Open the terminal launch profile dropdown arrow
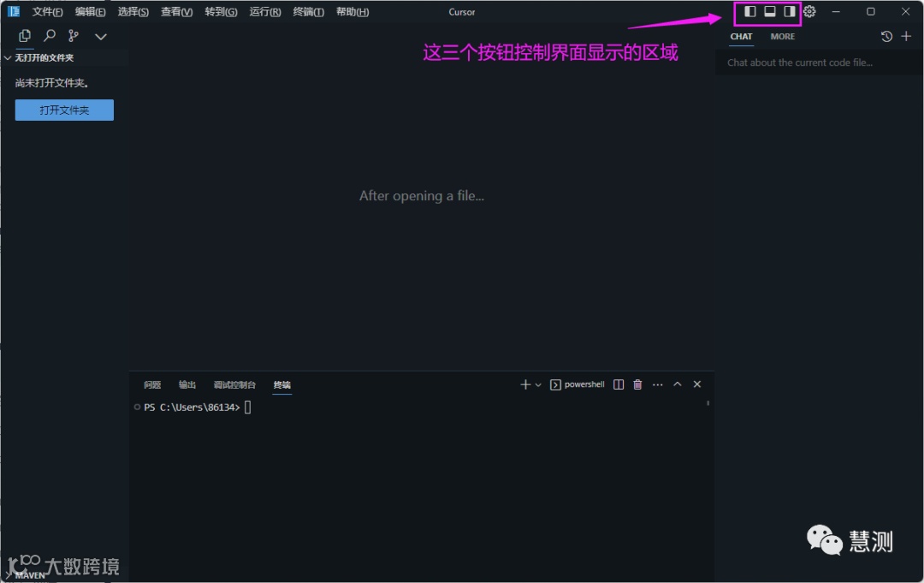 pos(538,385)
